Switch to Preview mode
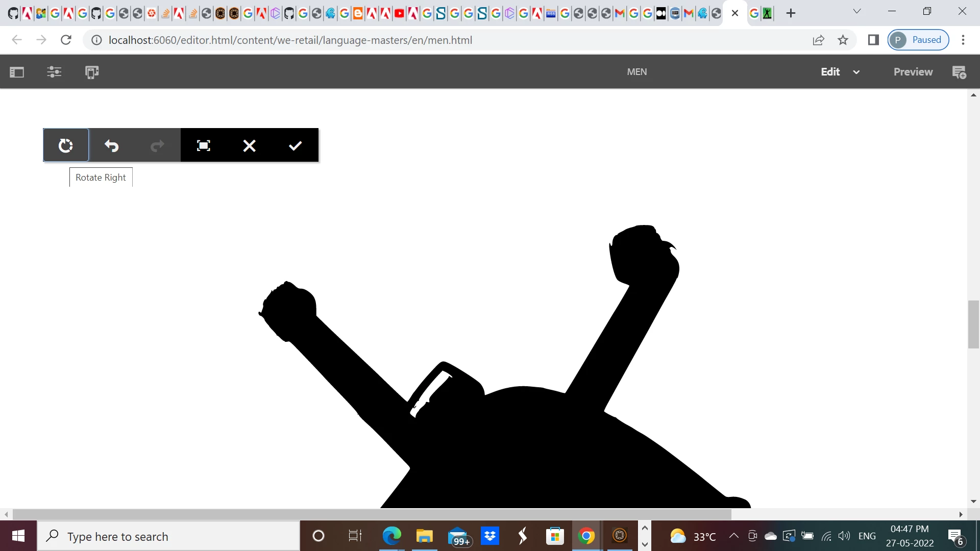This screenshot has height=551, width=980. pyautogui.click(x=913, y=72)
